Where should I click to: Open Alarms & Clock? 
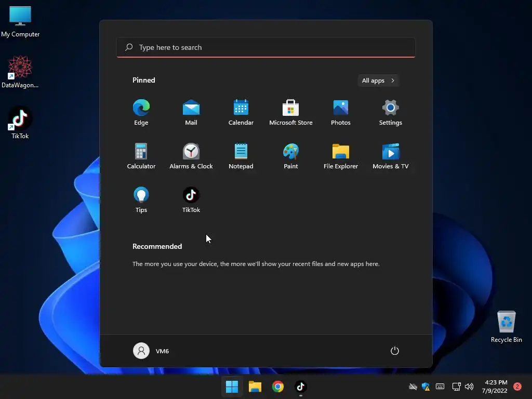point(191,156)
